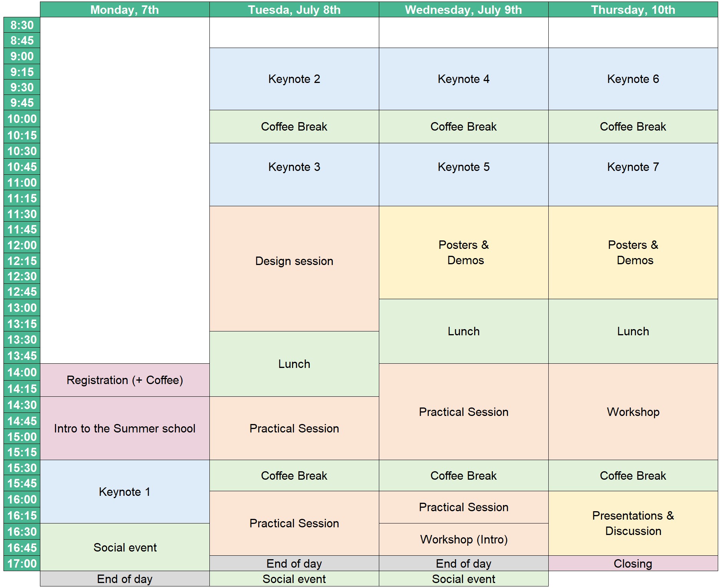
Task: Select the 13:45 time label
Action: pos(22,356)
